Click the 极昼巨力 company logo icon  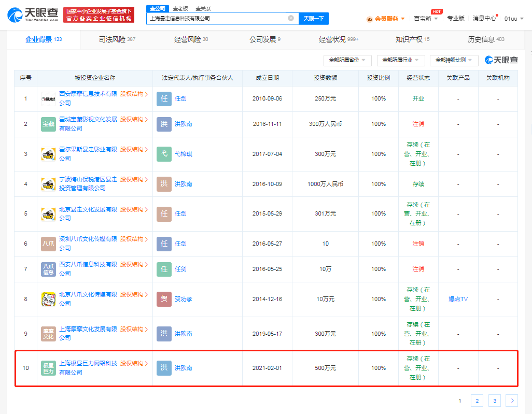coord(48,368)
